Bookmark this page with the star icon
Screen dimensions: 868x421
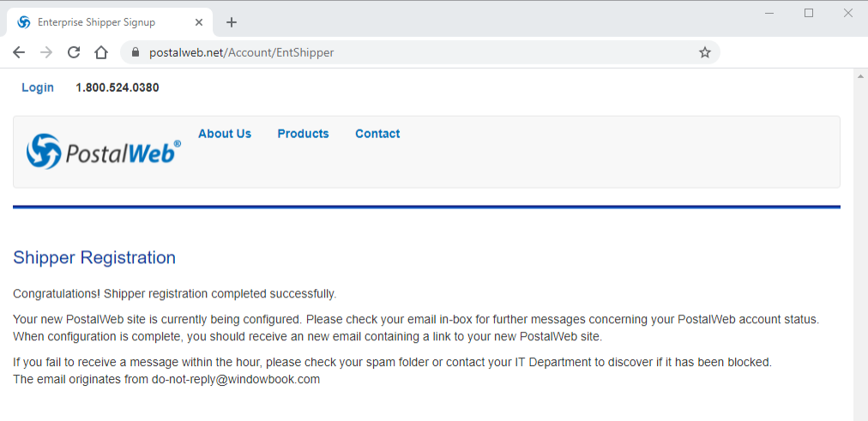click(x=705, y=52)
